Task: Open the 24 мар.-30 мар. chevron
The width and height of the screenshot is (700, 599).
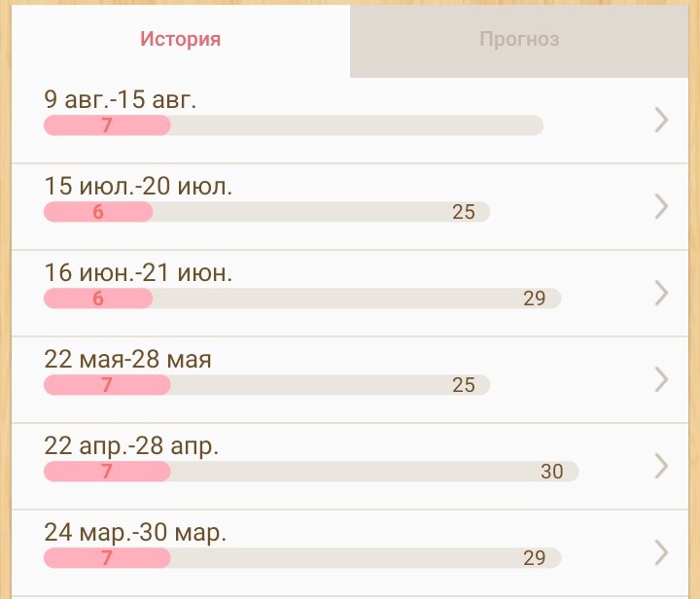Action: point(662,552)
